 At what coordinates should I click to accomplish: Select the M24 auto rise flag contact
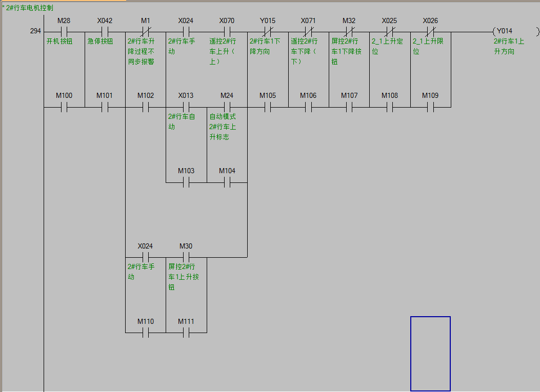click(x=227, y=107)
